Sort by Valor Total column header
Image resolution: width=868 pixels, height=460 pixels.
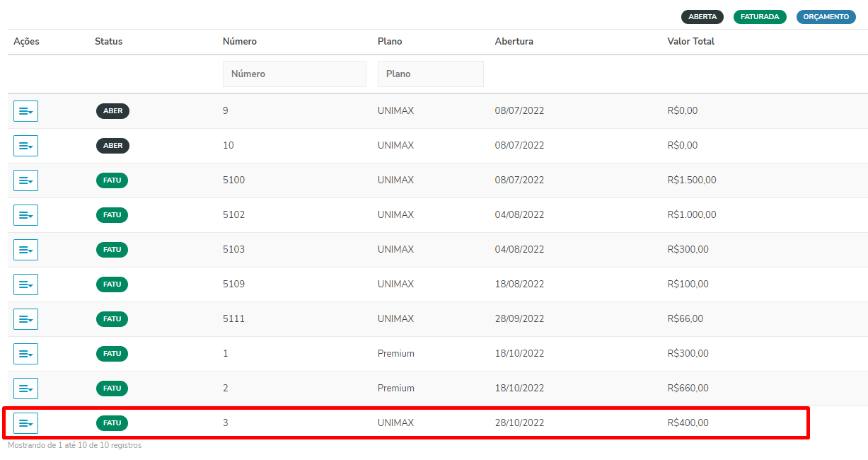click(691, 42)
